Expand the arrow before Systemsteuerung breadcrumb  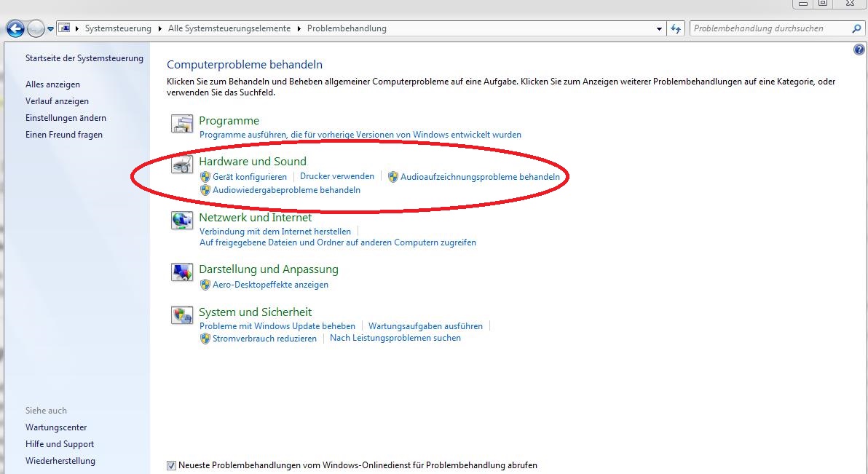(77, 28)
